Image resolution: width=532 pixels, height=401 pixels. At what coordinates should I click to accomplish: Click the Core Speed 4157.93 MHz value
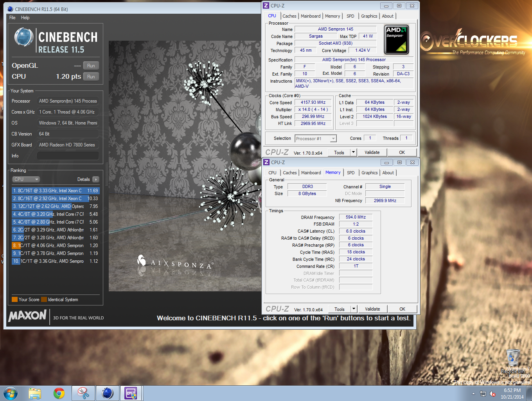pyautogui.click(x=313, y=103)
